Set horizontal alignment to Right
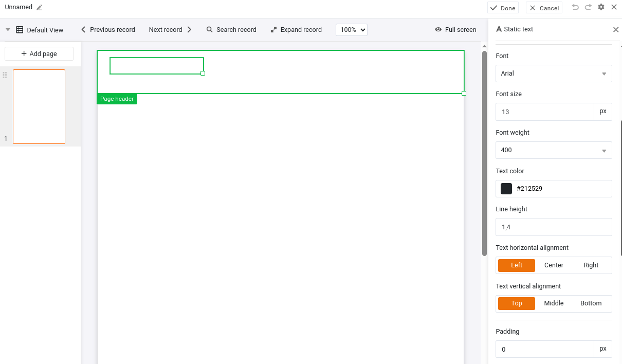622x364 pixels. click(591, 265)
